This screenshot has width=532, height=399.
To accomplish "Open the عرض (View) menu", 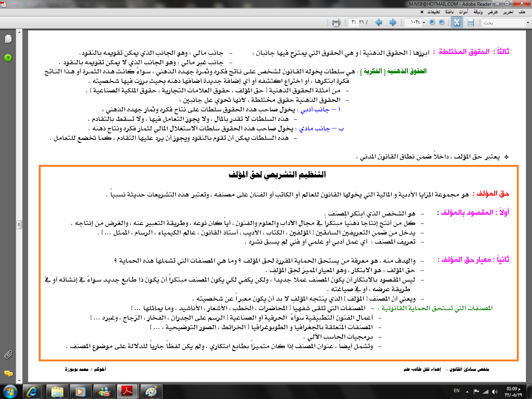I will pos(493,12).
